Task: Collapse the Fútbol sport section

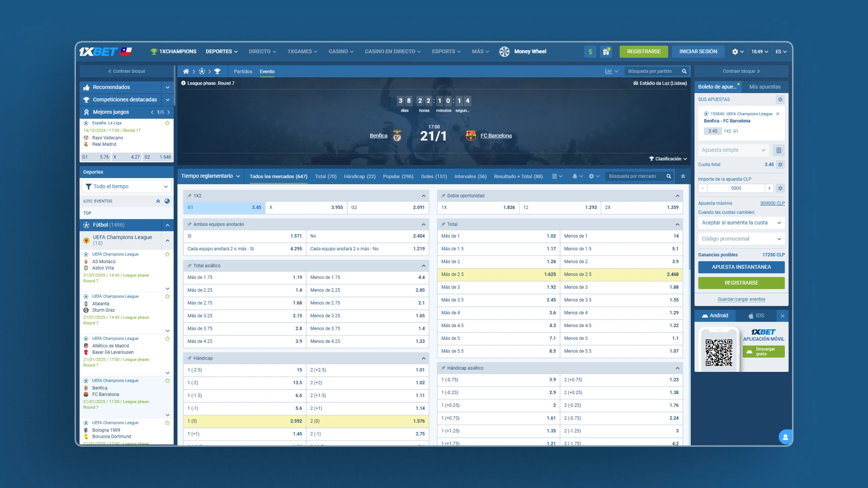Action: click(167, 225)
